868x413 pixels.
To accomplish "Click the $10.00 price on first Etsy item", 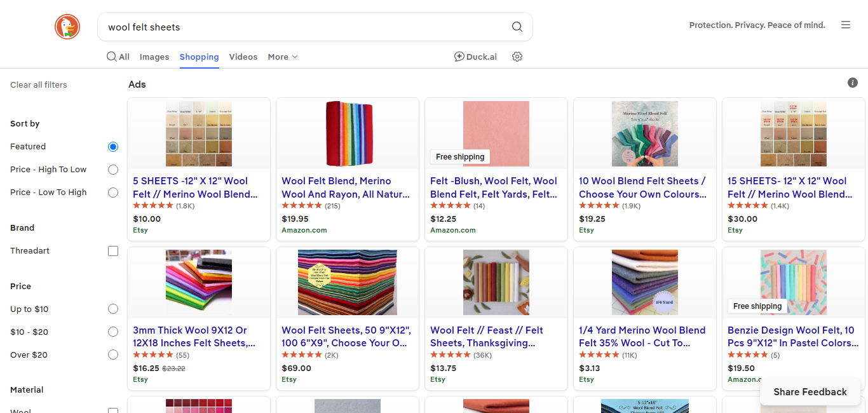I will point(147,219).
